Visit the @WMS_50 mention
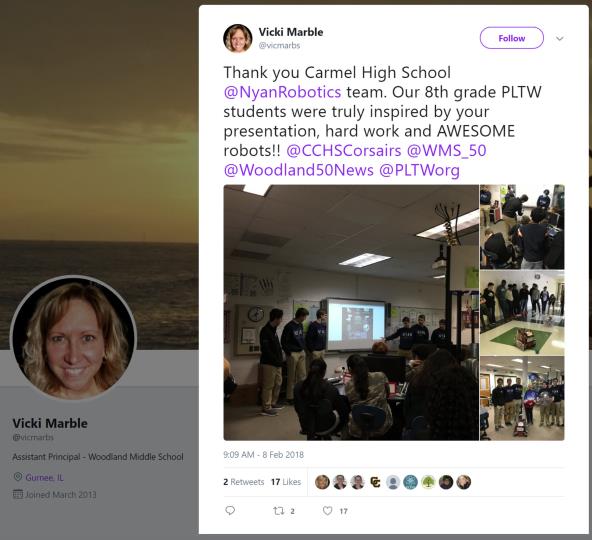Viewport: 592px width, 540px height. point(447,150)
